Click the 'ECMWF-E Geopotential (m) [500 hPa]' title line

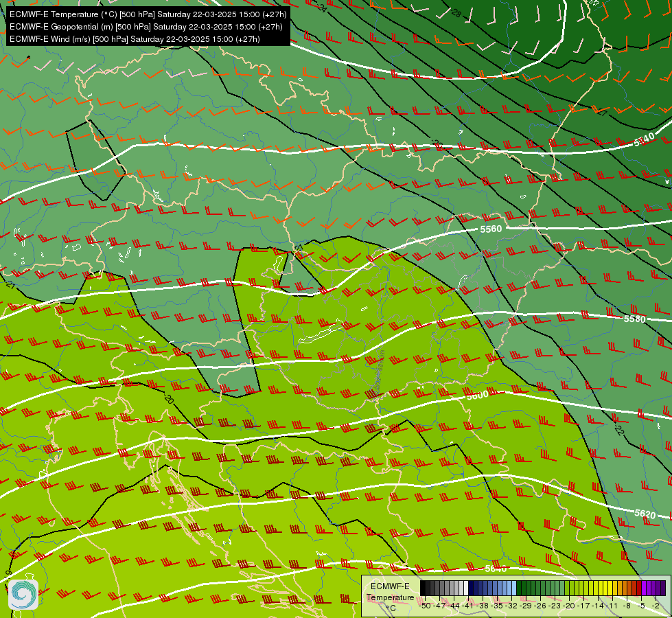(146, 27)
